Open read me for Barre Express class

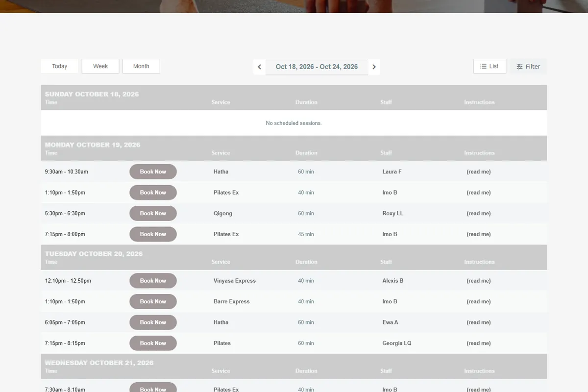point(479,302)
